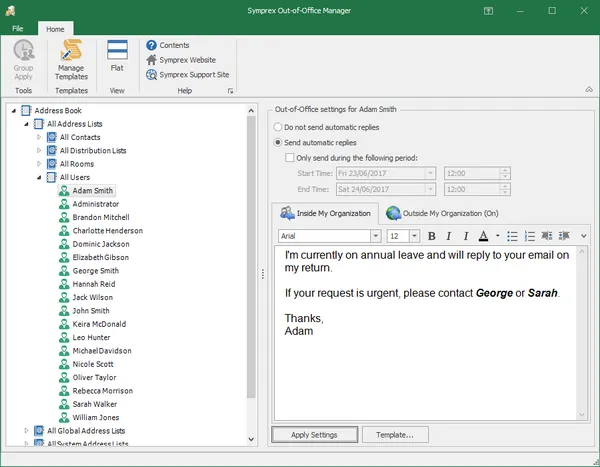Switch to Flat view

(117, 56)
